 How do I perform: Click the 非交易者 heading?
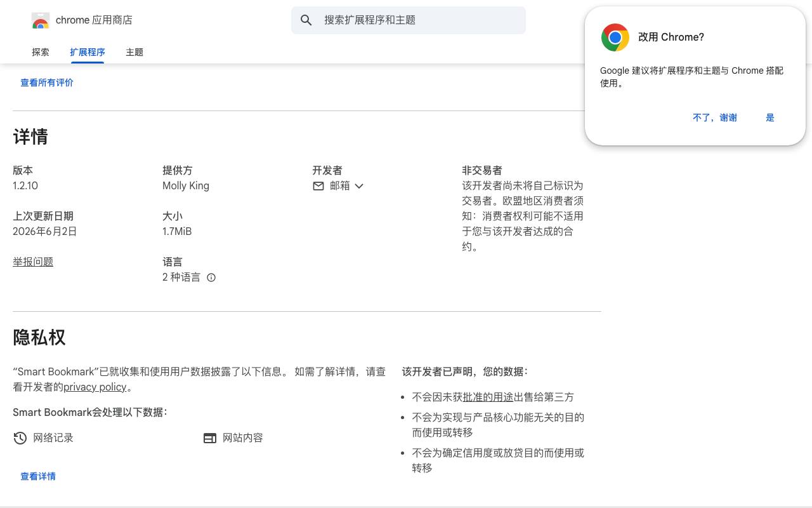coord(482,171)
